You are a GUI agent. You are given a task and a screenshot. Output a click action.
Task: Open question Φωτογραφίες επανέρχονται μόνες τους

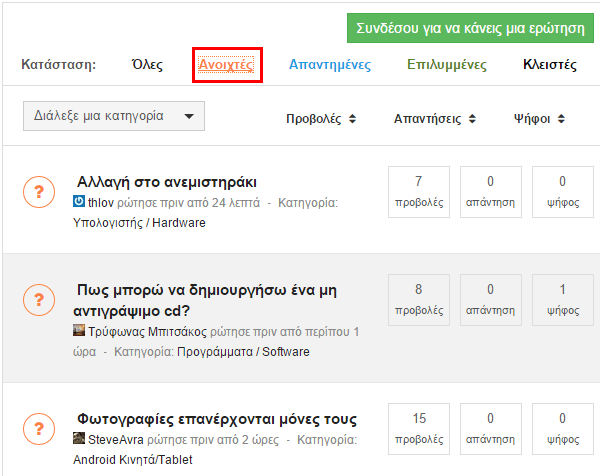click(x=217, y=419)
